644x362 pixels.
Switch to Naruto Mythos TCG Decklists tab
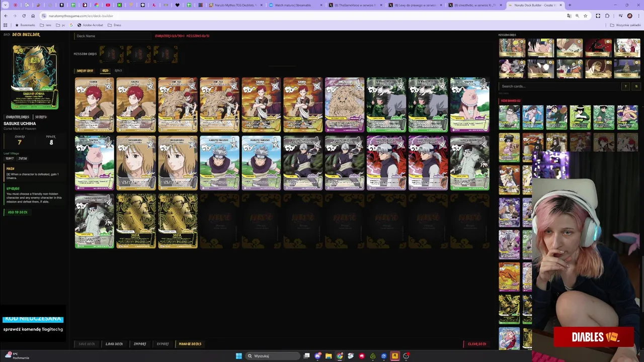[235, 5]
